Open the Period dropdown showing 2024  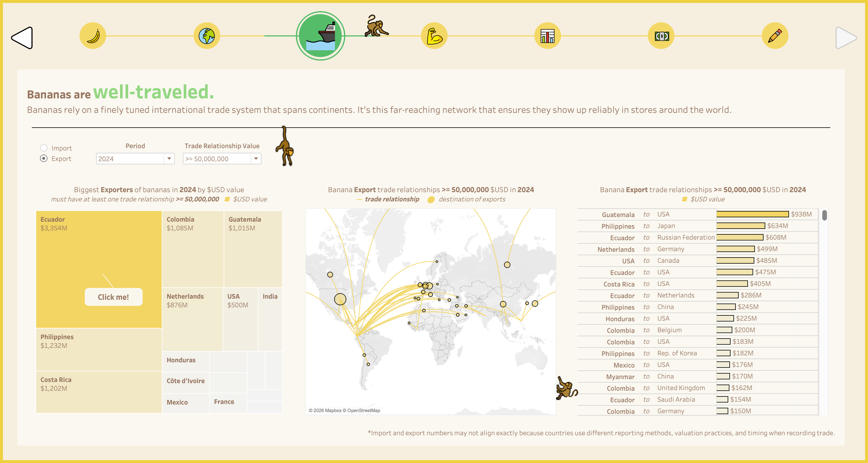[135, 159]
